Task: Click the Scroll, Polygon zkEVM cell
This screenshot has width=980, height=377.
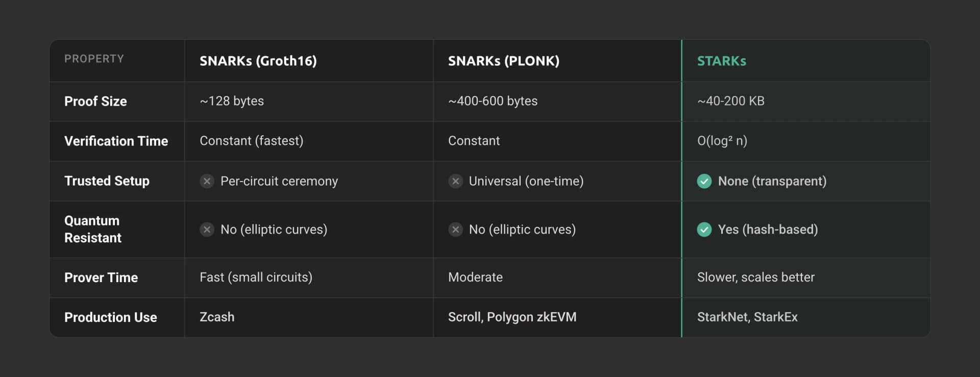Action: (512, 317)
